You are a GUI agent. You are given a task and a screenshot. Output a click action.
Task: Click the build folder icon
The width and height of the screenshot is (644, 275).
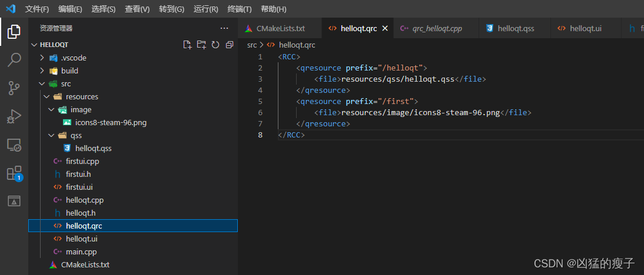[53, 71]
